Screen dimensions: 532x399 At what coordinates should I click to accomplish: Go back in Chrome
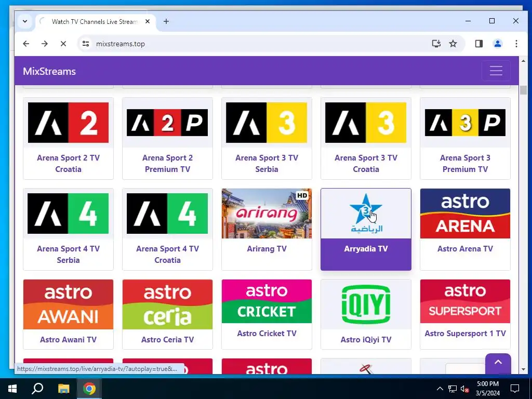26,44
